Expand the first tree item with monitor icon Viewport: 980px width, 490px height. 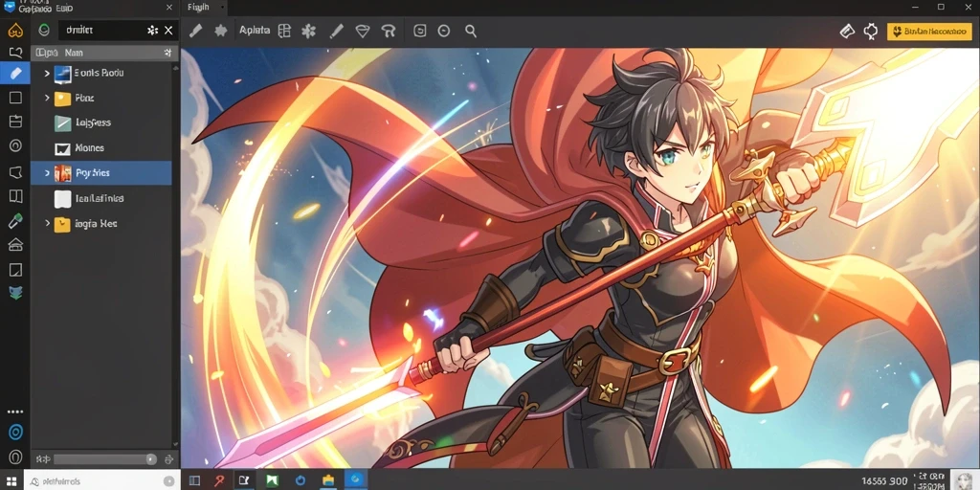click(x=47, y=73)
